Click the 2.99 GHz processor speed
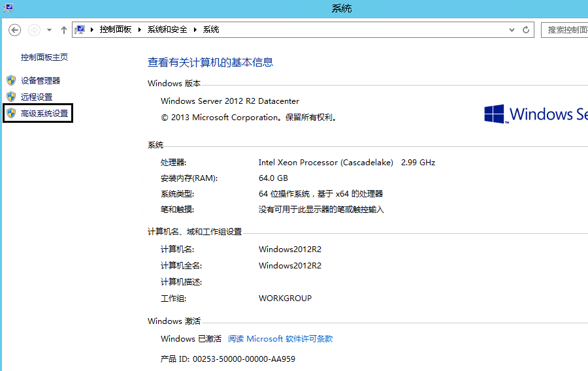The width and height of the screenshot is (588, 371). coord(418,163)
